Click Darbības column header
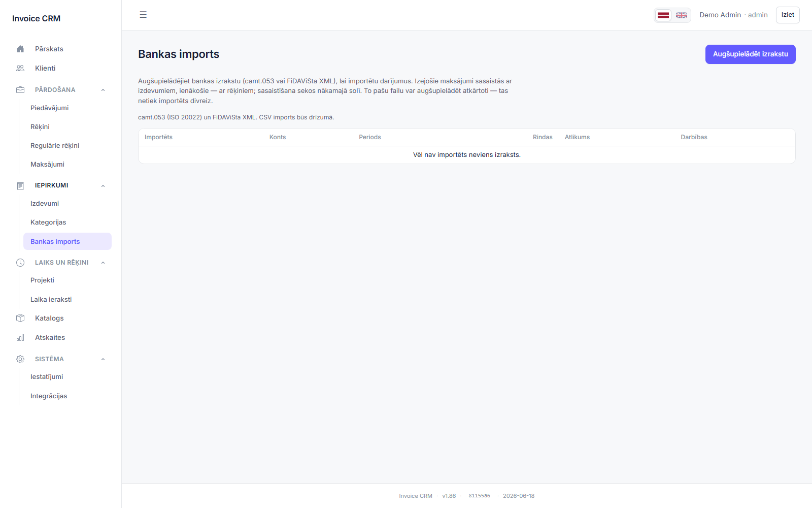The width and height of the screenshot is (812, 508). click(x=694, y=137)
